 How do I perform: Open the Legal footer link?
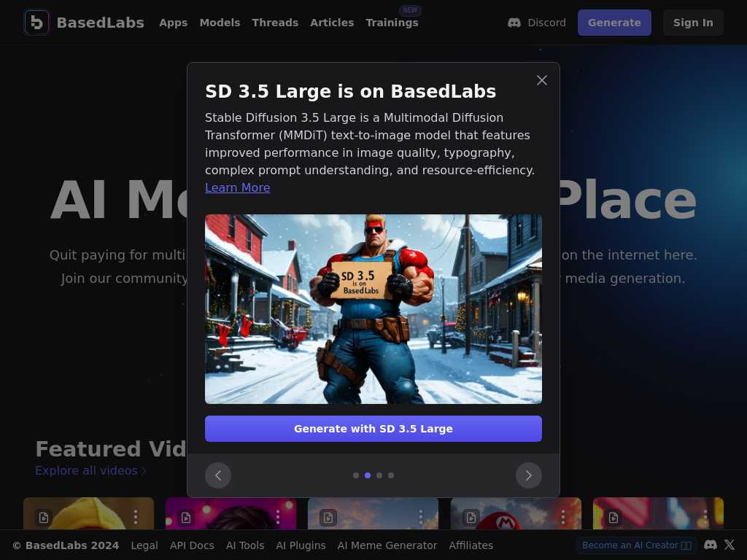click(x=144, y=545)
